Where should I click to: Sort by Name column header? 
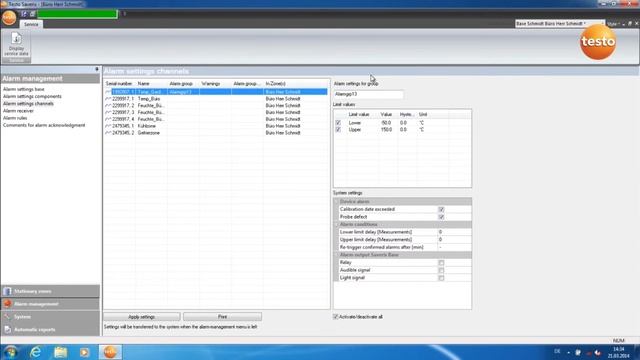coord(151,84)
